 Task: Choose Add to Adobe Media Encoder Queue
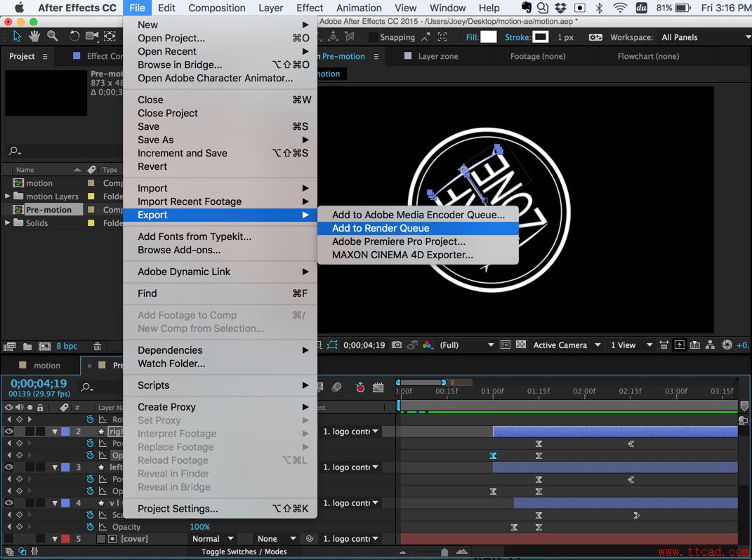point(418,215)
